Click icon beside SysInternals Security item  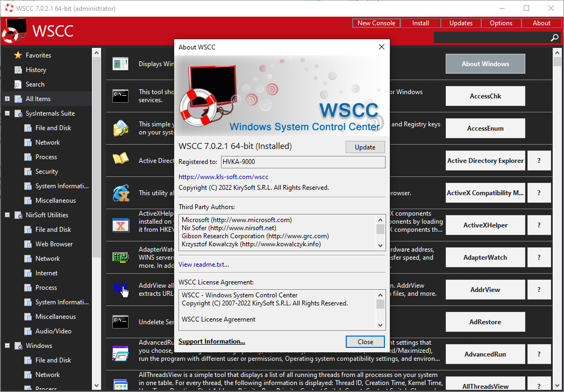click(28, 172)
